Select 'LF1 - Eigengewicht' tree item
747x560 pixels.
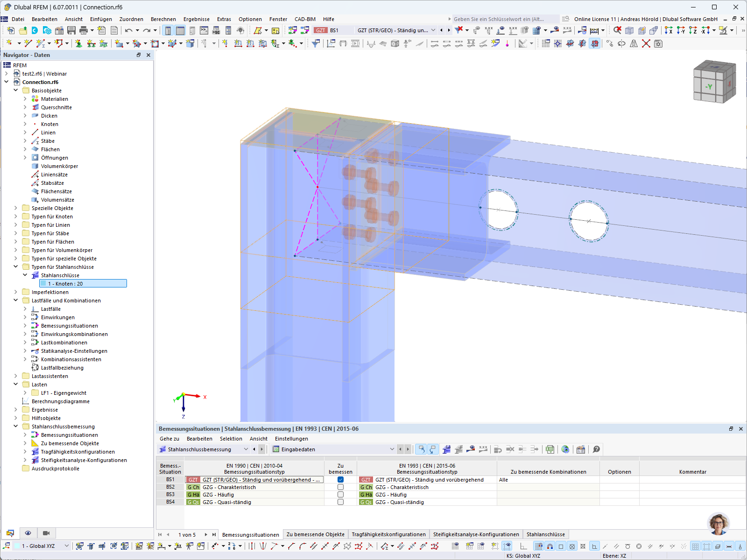coord(63,393)
